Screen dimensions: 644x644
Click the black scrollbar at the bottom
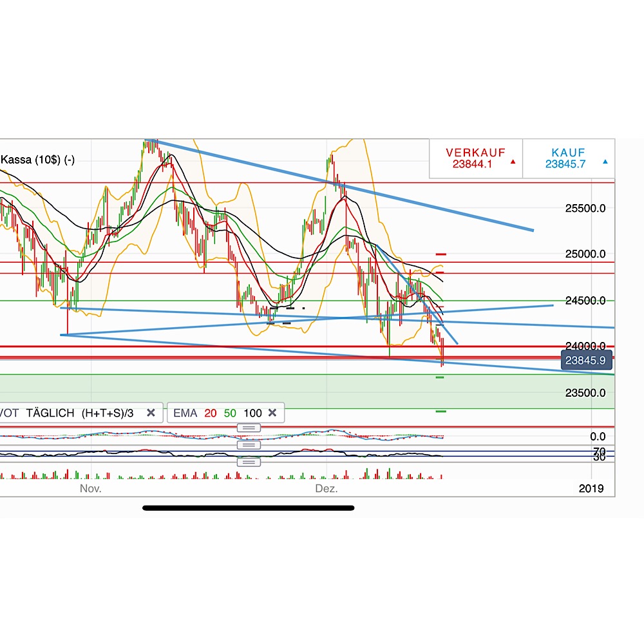(x=248, y=508)
